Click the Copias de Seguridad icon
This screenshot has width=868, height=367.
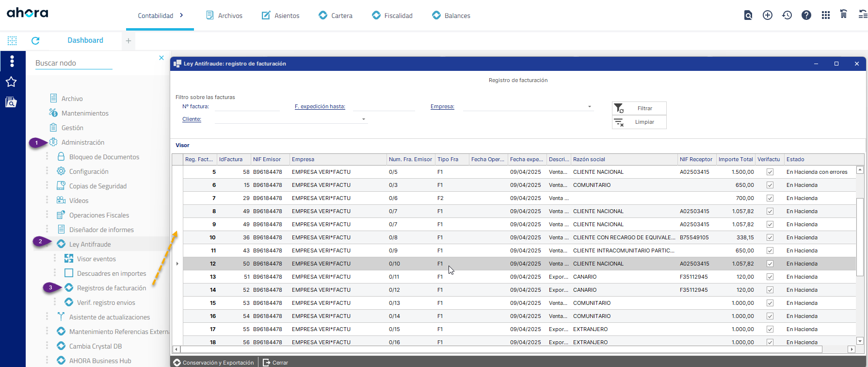[61, 185]
